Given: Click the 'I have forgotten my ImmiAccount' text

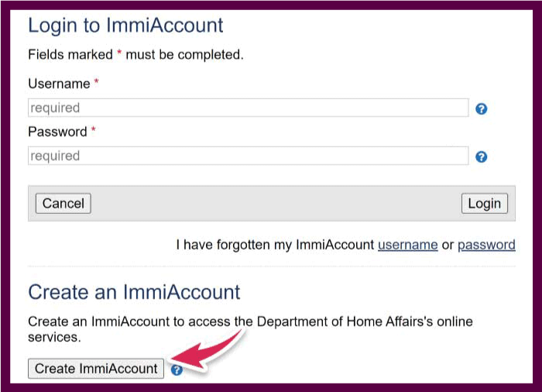Looking at the screenshot, I should [275, 245].
